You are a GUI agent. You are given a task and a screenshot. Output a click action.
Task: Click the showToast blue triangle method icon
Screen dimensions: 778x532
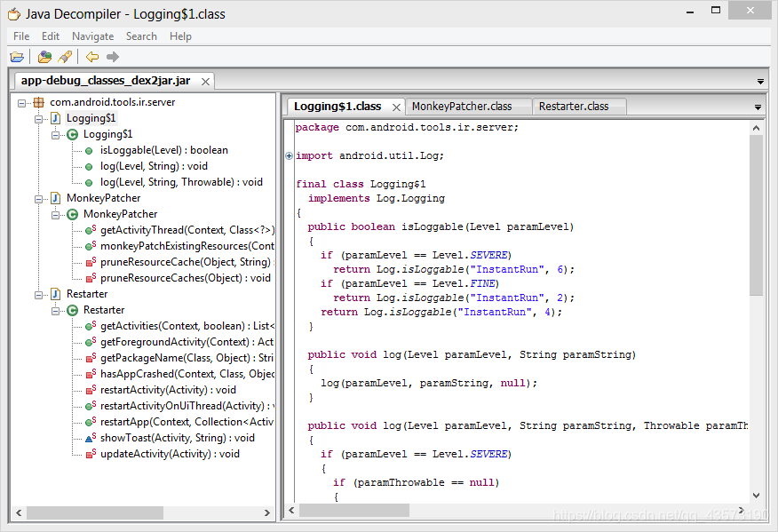click(91, 438)
